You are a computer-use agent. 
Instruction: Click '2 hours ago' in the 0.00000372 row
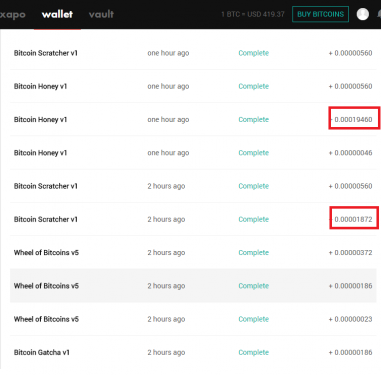pyautogui.click(x=166, y=253)
